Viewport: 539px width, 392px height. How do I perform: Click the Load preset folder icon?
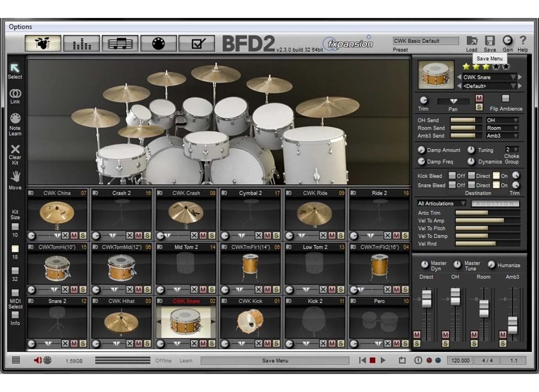point(472,41)
